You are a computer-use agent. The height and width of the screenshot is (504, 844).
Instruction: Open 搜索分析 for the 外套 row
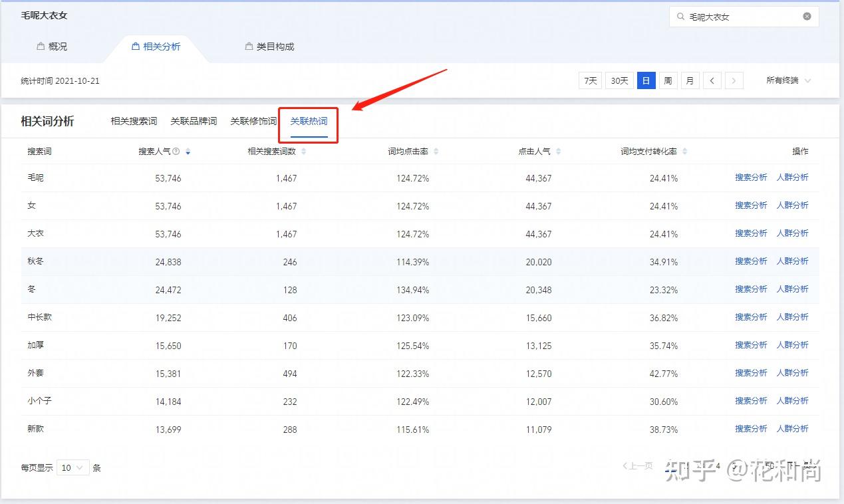[751, 373]
